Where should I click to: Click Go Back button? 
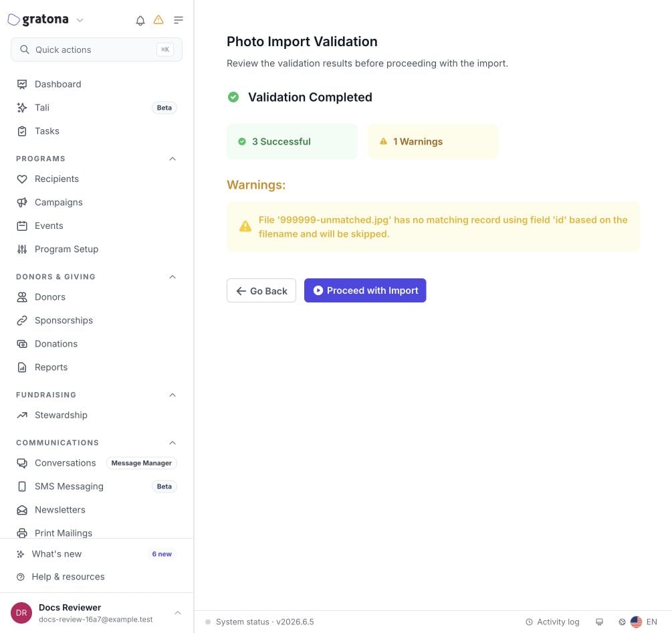(261, 291)
